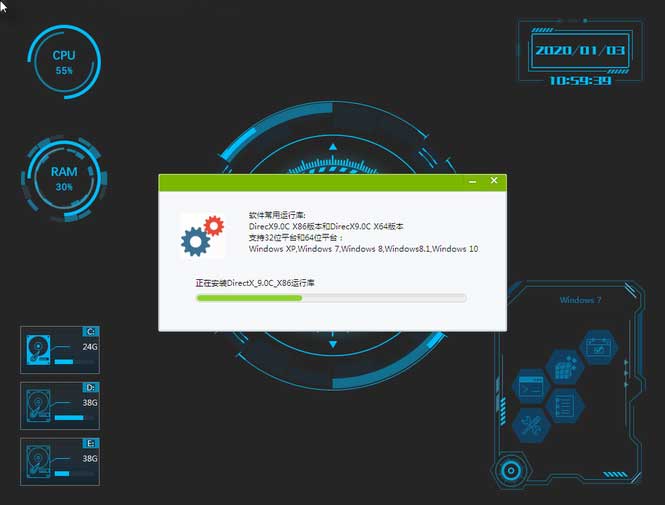Click the C: drive hard disk icon
The image size is (665, 505).
tap(38, 349)
